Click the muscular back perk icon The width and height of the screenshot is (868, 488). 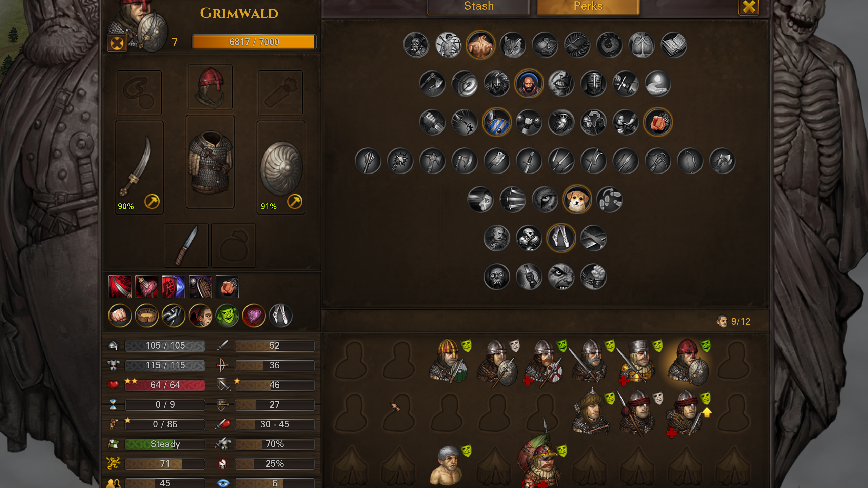pyautogui.click(x=480, y=45)
